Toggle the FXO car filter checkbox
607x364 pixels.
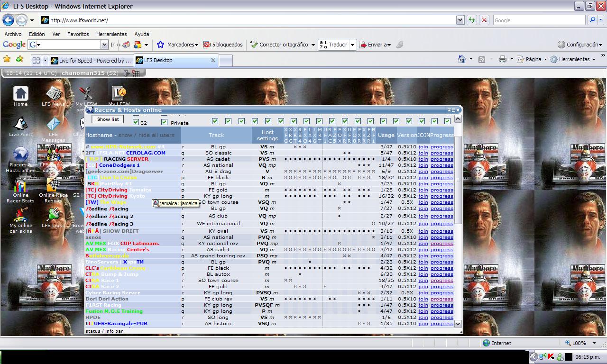[267, 121]
